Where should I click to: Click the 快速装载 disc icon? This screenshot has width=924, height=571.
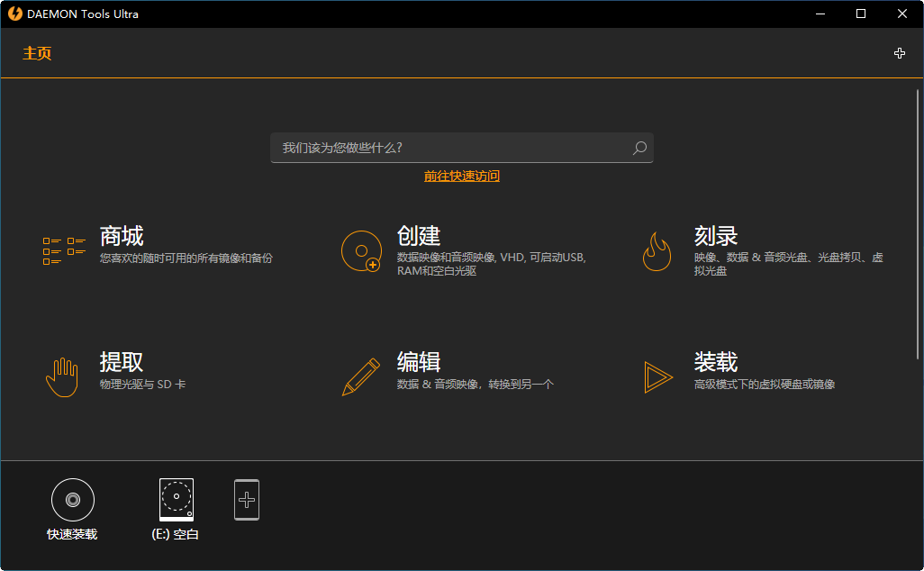[x=72, y=500]
